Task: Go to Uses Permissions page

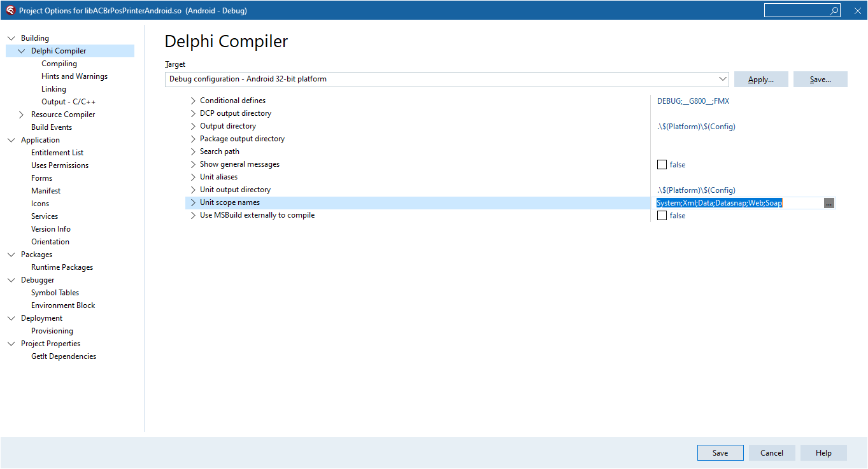Action: [60, 165]
